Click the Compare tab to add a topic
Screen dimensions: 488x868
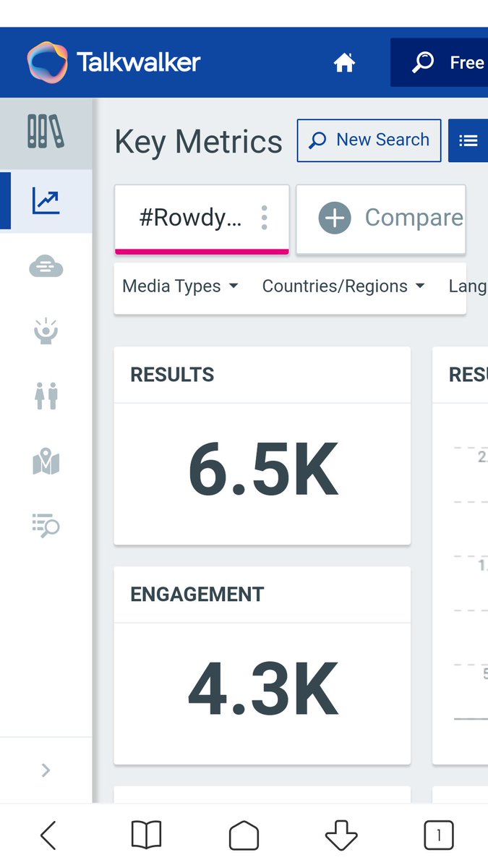pos(380,219)
